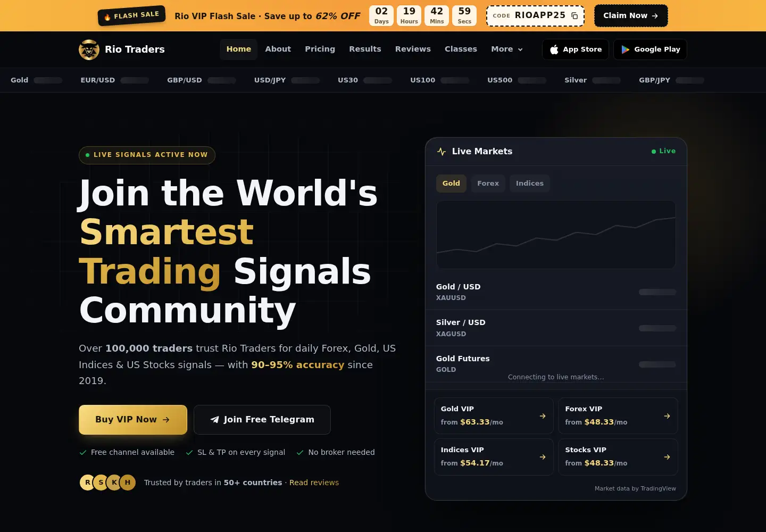The image size is (766, 532).
Task: Open the Home nav item
Action: (x=239, y=49)
